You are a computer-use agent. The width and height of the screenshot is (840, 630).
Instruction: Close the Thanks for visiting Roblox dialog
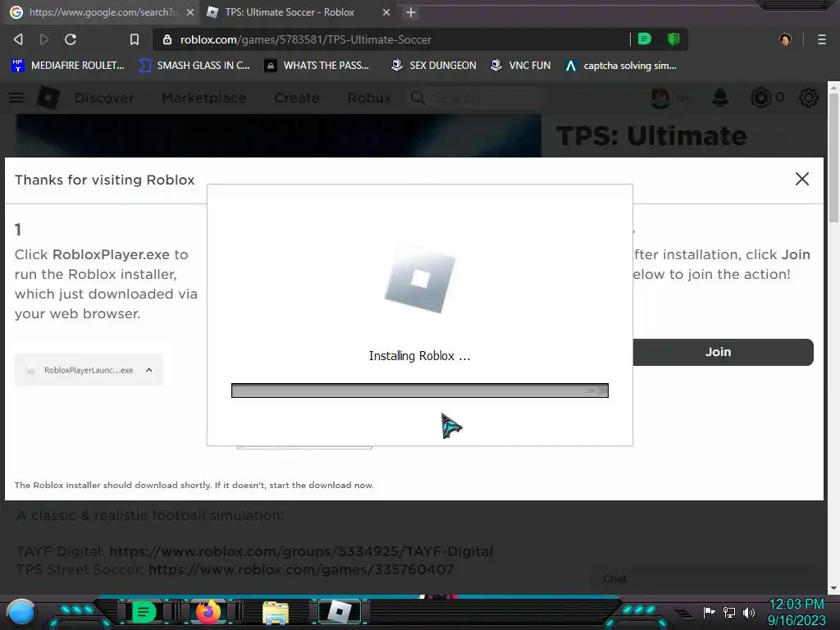click(x=802, y=179)
